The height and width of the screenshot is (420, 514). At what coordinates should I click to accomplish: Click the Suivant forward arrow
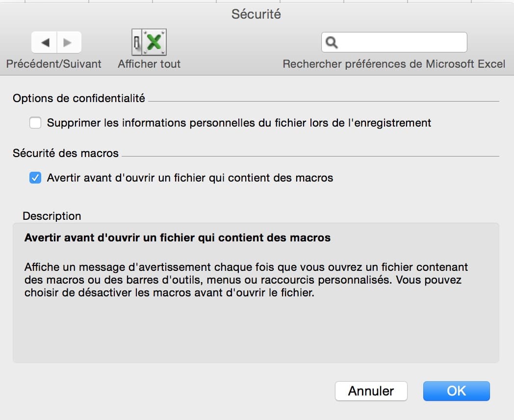point(69,43)
